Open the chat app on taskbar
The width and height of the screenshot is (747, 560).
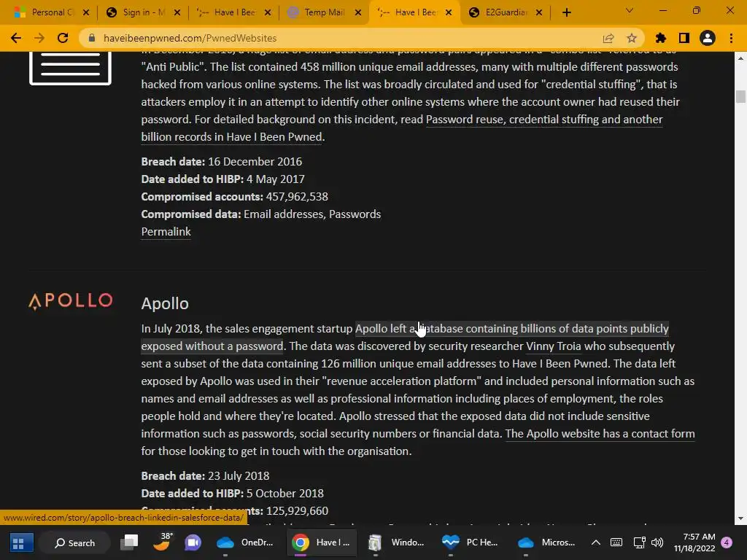[193, 542]
